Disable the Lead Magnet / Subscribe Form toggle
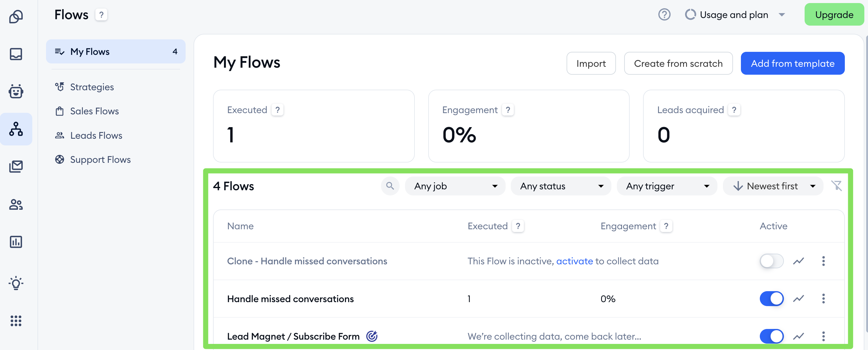868x350 pixels. click(x=771, y=336)
